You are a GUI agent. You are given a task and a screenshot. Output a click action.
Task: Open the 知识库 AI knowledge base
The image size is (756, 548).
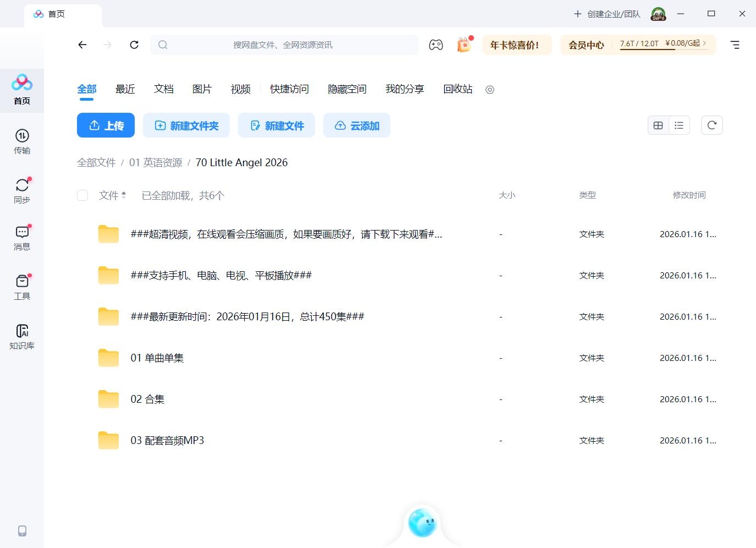[22, 336]
